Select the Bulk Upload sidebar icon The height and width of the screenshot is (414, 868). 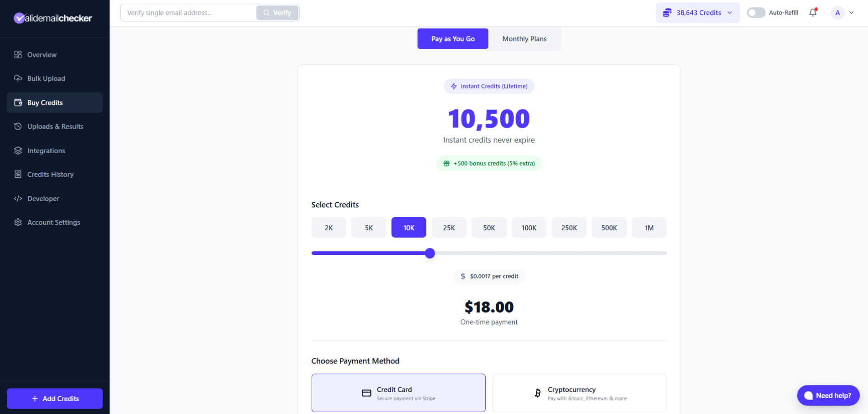pos(18,78)
